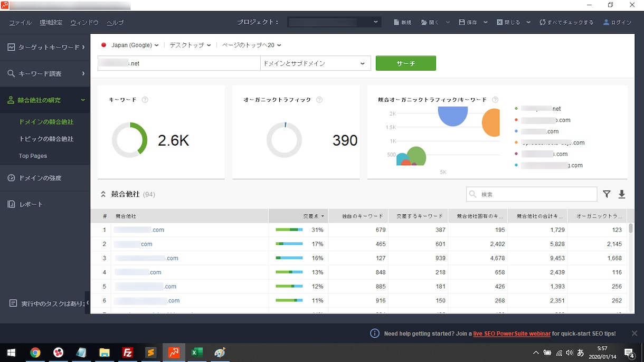Image resolution: width=644 pixels, height=362 pixels.
Task: Dismiss the webinar tip banner
Action: pos(634,334)
